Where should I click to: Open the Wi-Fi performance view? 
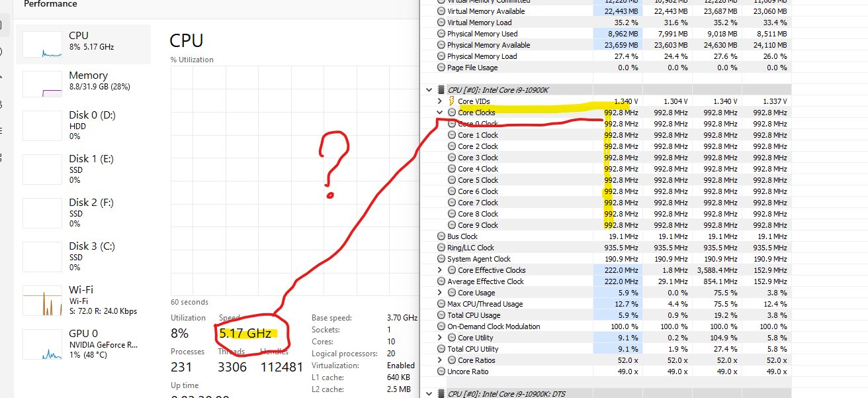point(84,300)
